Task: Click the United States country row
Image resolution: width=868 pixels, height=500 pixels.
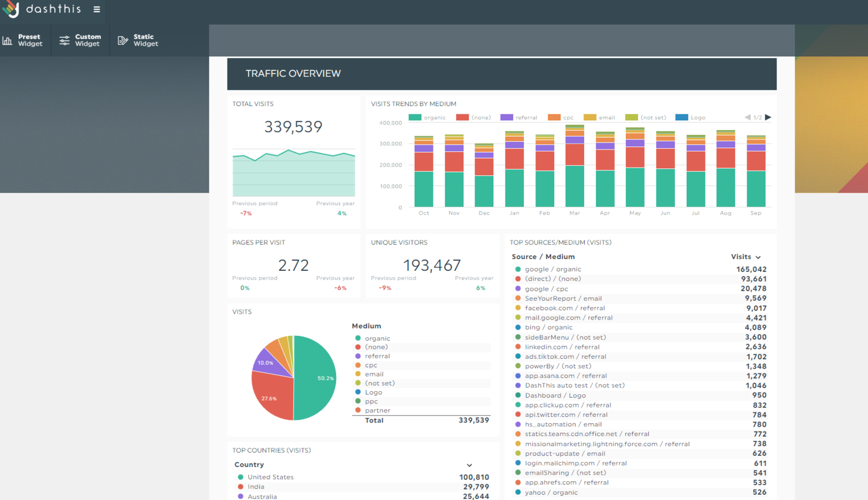Action: 363,477
